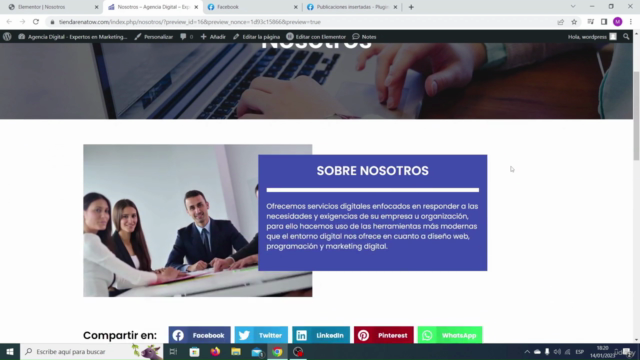Screen dimensions: 640x360
Task: Click the browser forward arrow
Action: click(x=22, y=22)
